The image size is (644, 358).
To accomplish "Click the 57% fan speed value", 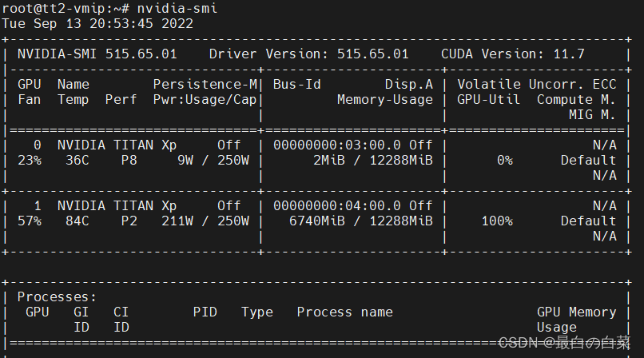I will [29, 221].
